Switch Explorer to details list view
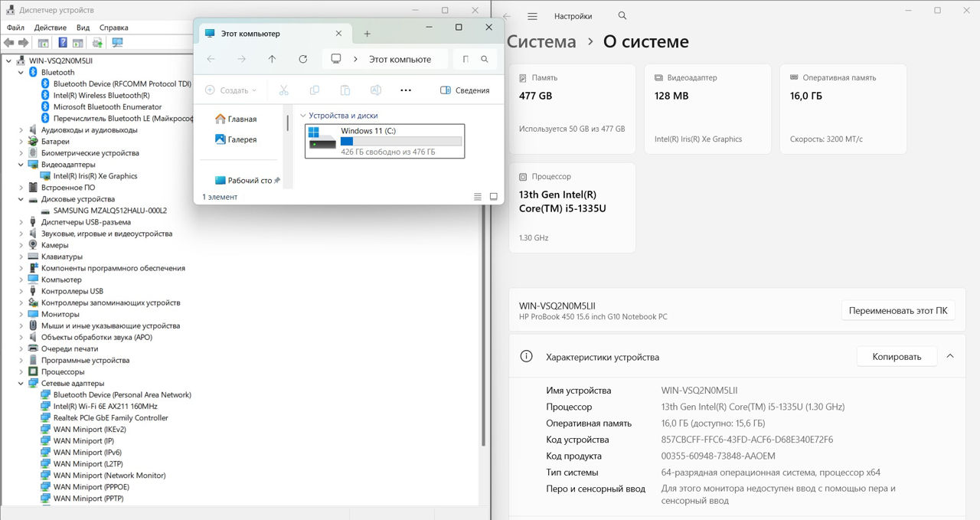This screenshot has width=980, height=520. point(478,197)
